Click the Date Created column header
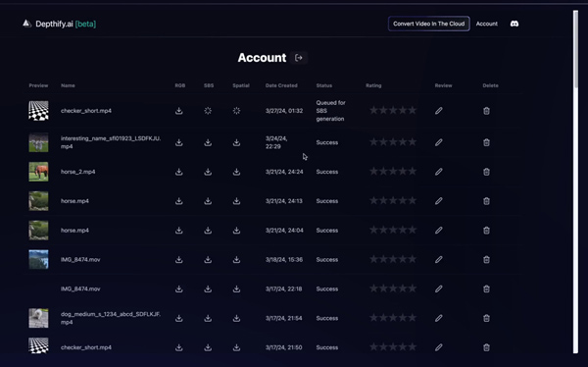 281,85
